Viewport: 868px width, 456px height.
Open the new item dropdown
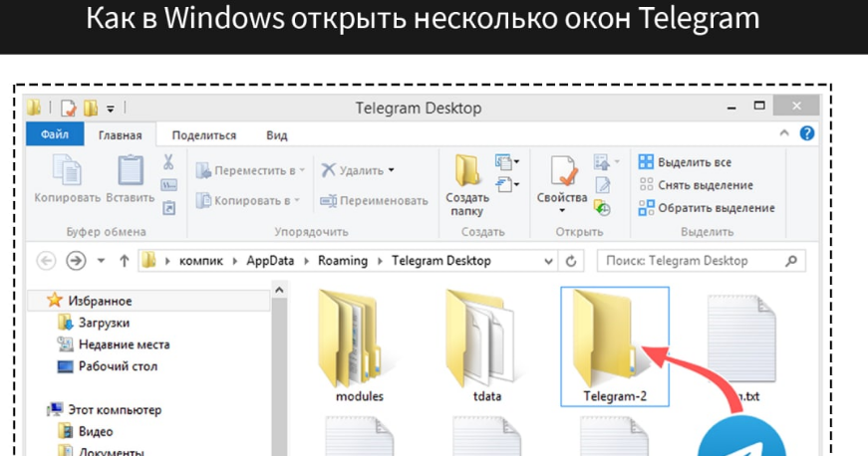(507, 162)
